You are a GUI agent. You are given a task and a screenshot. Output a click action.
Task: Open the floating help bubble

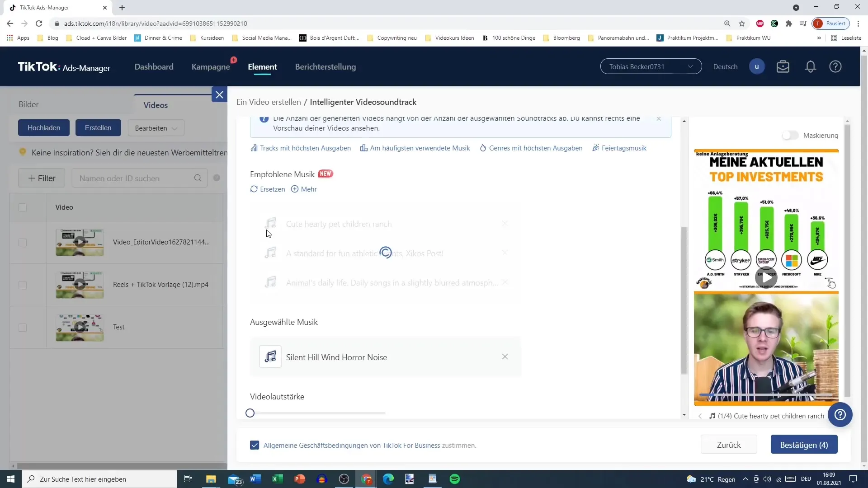tap(840, 415)
